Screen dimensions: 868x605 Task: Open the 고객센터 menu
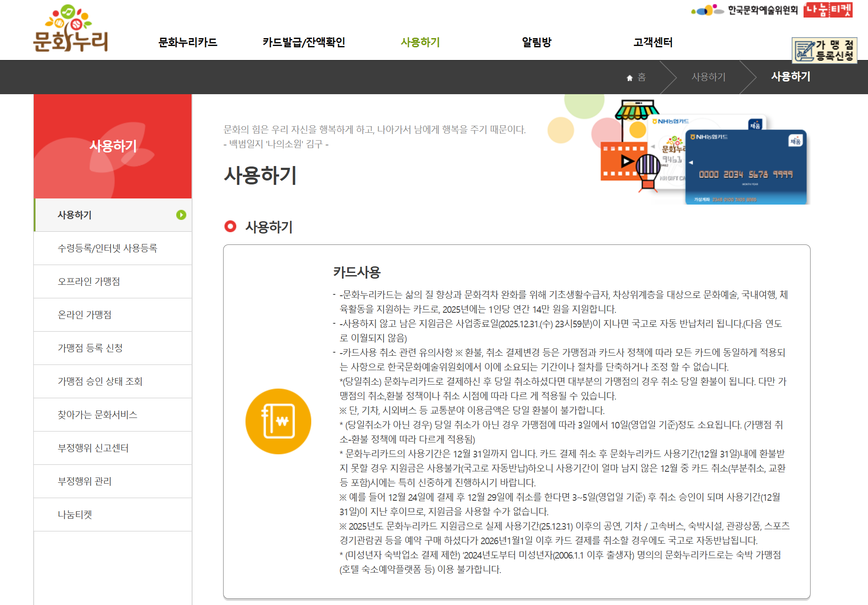tap(653, 42)
